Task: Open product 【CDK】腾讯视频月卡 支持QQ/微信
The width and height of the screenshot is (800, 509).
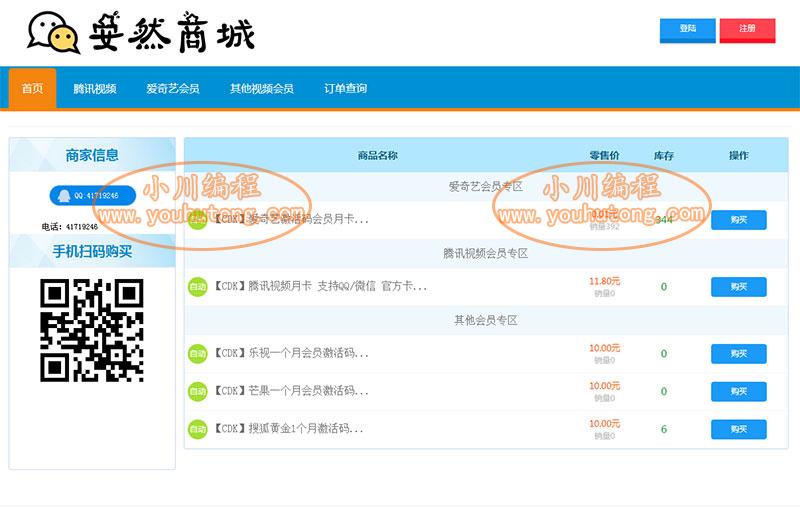Action: pyautogui.click(x=320, y=286)
